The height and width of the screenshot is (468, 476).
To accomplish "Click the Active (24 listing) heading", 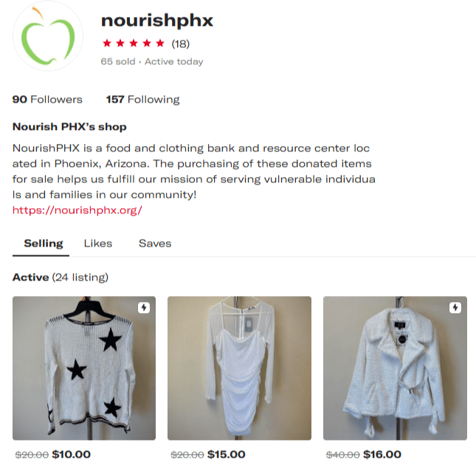I will 61,278.
